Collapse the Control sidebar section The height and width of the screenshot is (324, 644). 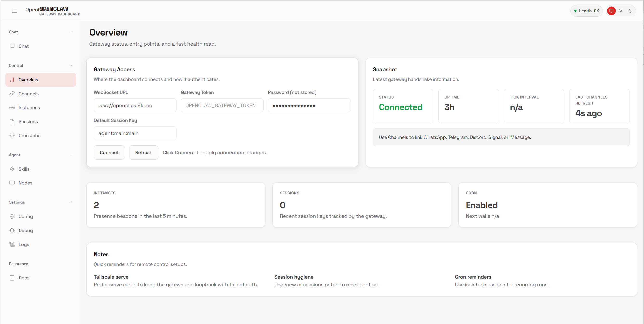click(x=72, y=66)
